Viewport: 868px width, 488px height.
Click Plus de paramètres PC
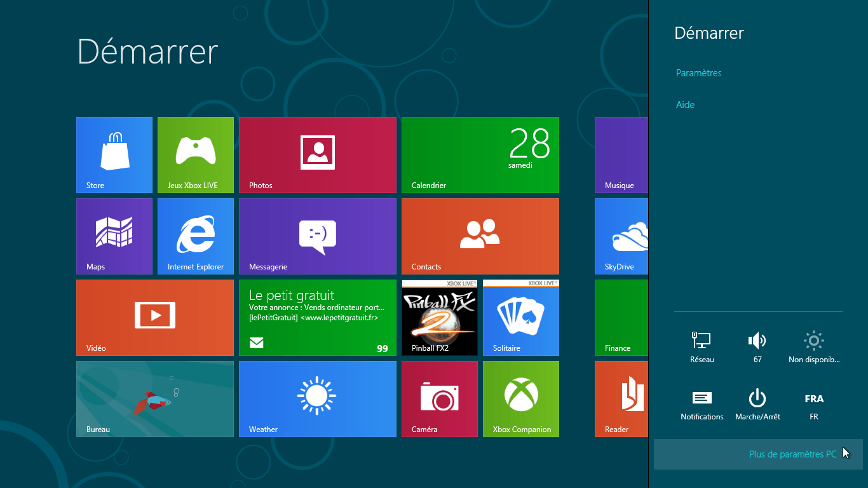pyautogui.click(x=758, y=454)
